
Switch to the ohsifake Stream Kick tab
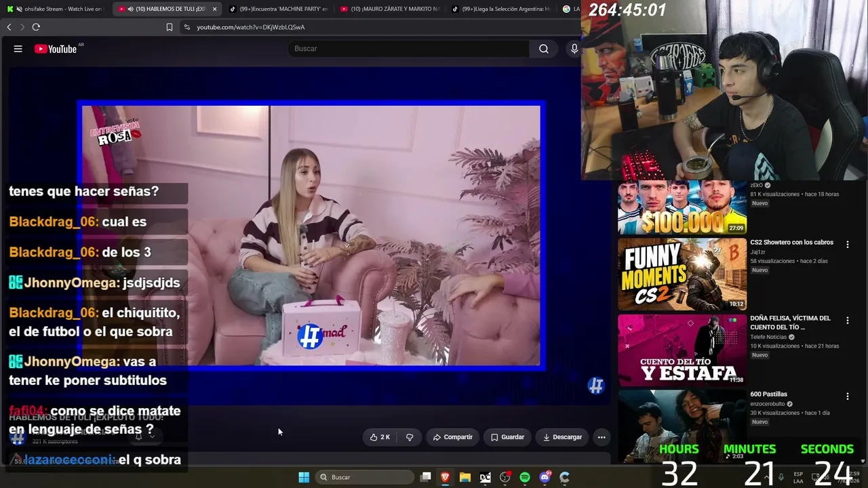(x=54, y=9)
